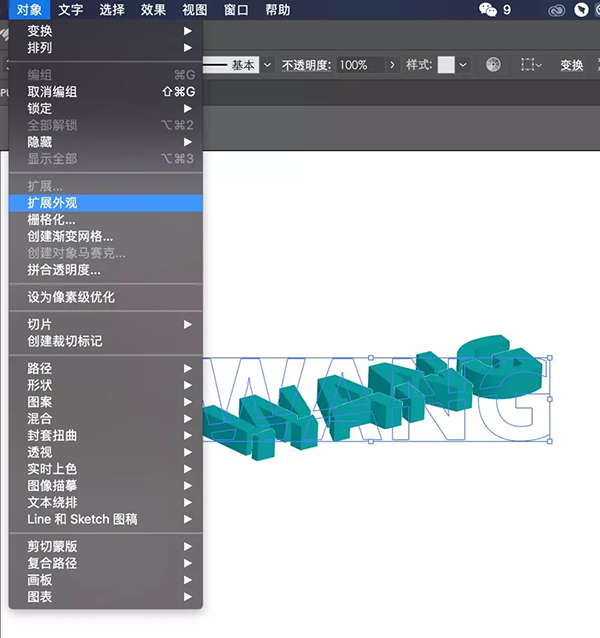Expand the 图案 submenu
This screenshot has height=638, width=600.
pos(105,402)
